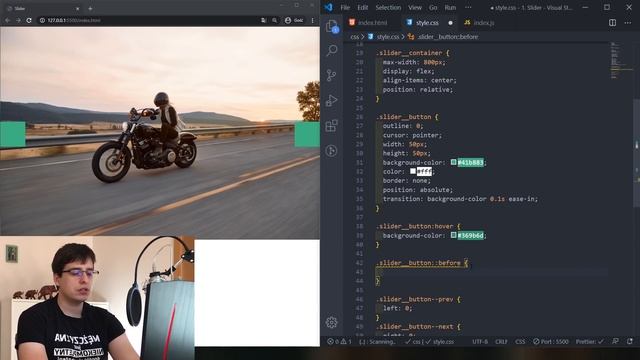Click the notifications bell in status bar
640x360 pixels.
pos(630,341)
